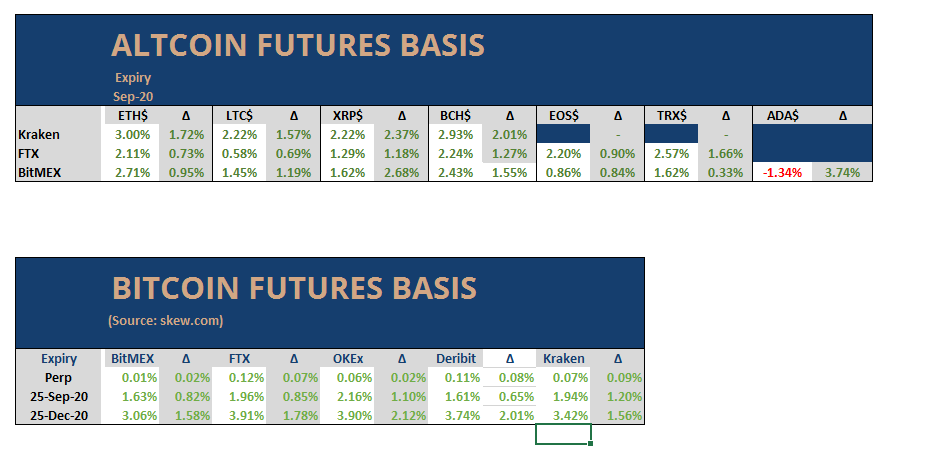Click the ALTCOIN FUTURES BASIS title
Viewport: 946px width, 465px height.
click(x=298, y=45)
